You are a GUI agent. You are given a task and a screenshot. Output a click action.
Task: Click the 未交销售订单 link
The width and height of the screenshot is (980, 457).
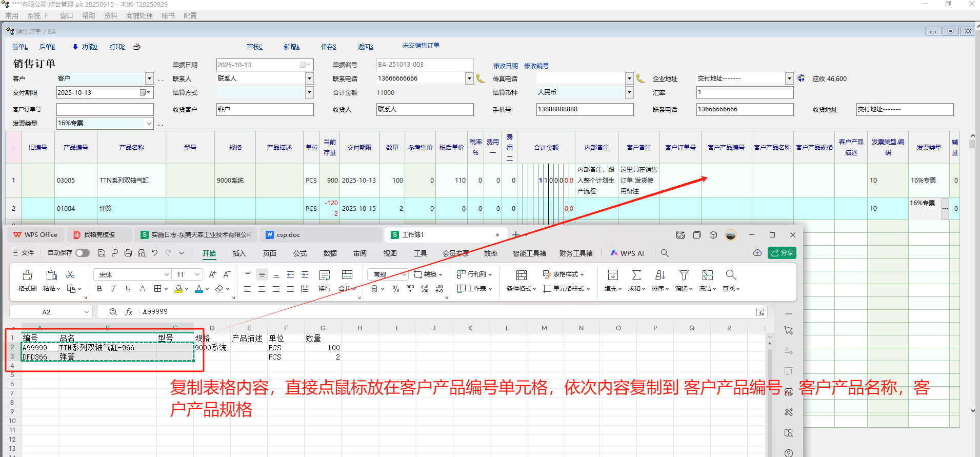click(x=421, y=46)
